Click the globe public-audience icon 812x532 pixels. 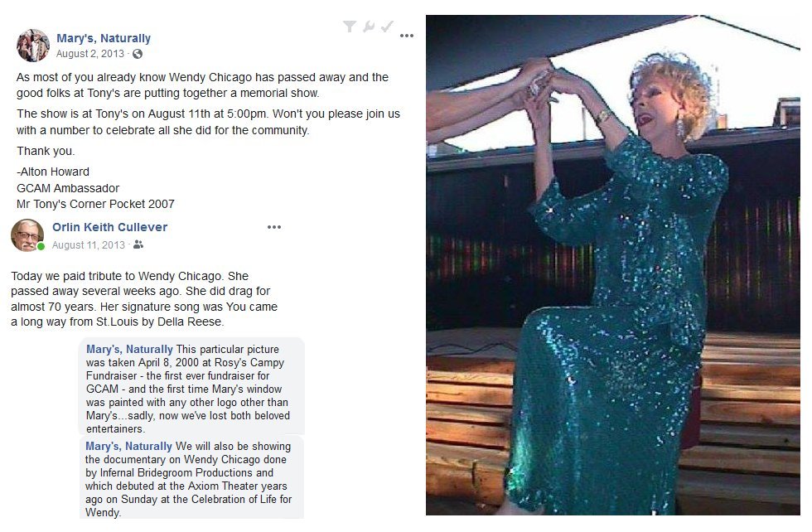tap(138, 54)
